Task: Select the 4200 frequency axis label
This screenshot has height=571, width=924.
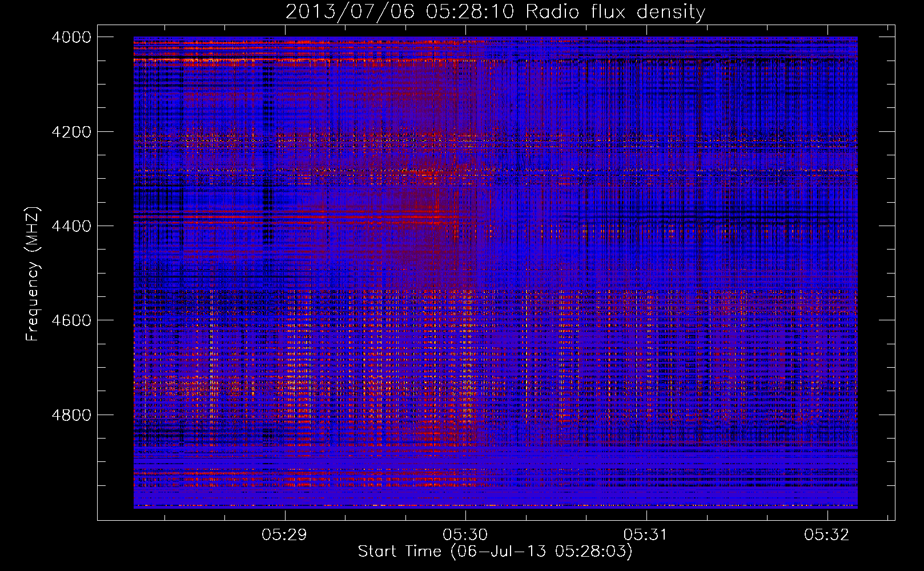Action: [x=71, y=132]
